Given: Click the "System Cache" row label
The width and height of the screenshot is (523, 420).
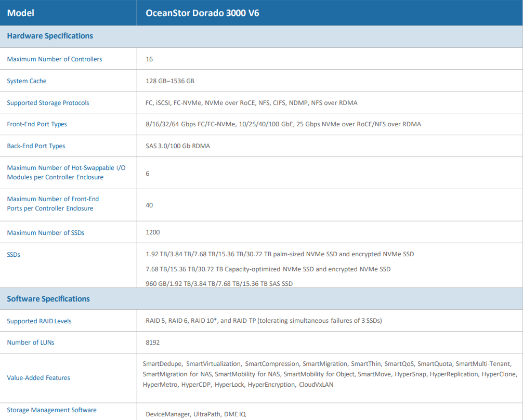Looking at the screenshot, I should (27, 81).
